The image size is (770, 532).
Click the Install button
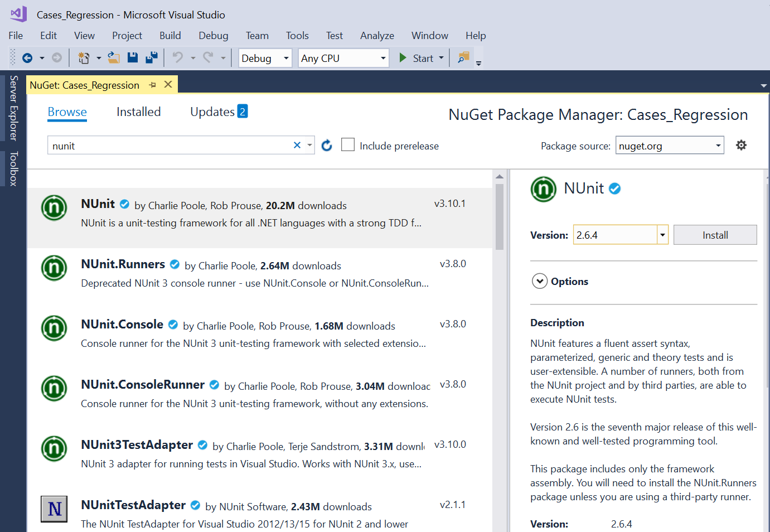[x=715, y=235]
